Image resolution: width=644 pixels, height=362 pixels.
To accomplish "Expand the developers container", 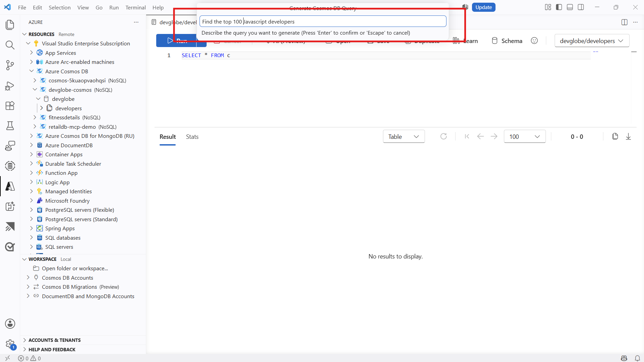I will [x=42, y=108].
